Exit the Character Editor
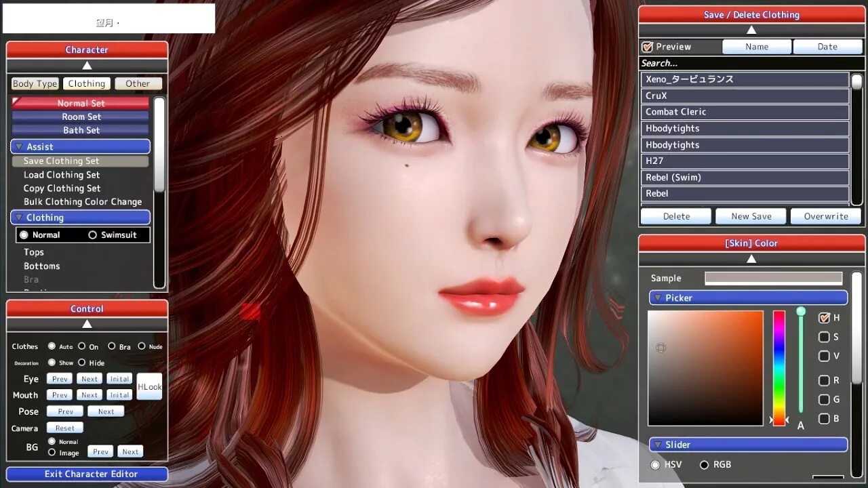The height and width of the screenshot is (488, 868). tap(87, 474)
